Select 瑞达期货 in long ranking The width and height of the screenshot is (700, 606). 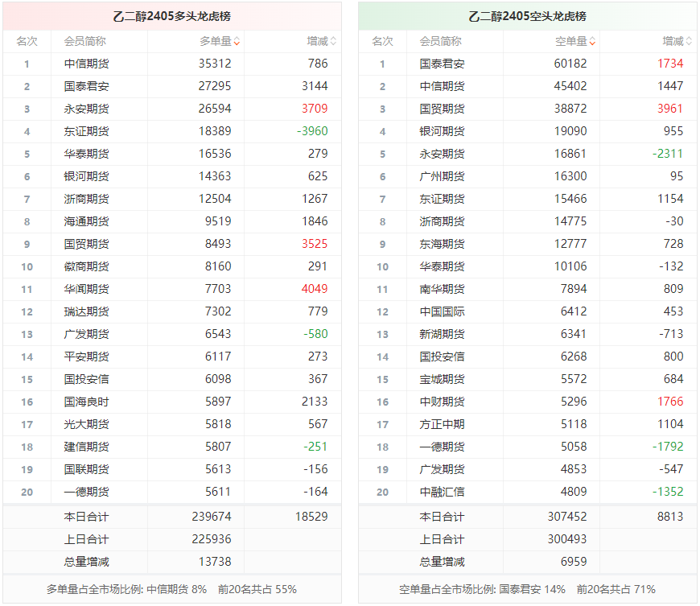tap(86, 311)
